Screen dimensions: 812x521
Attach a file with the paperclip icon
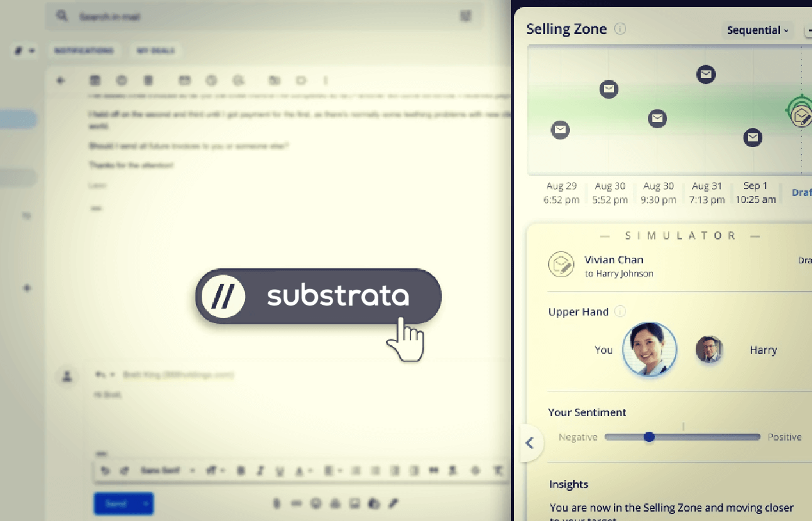coord(277,503)
